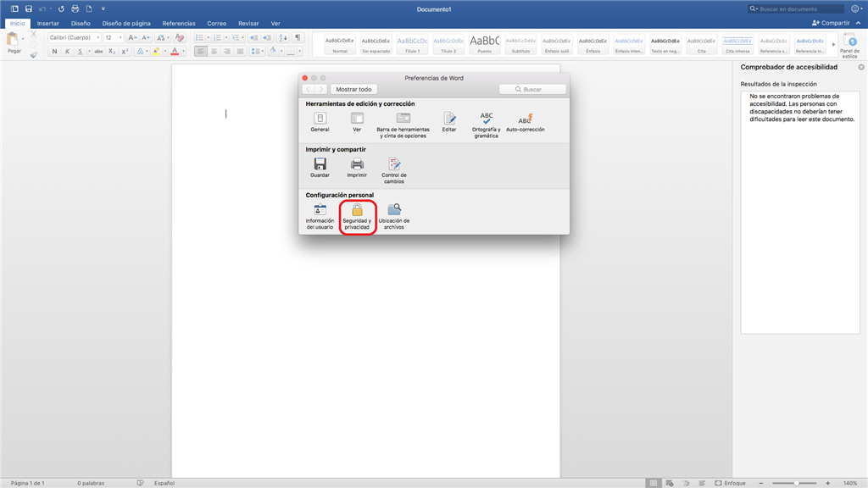Switch to the Diseño ribbon tab

81,23
